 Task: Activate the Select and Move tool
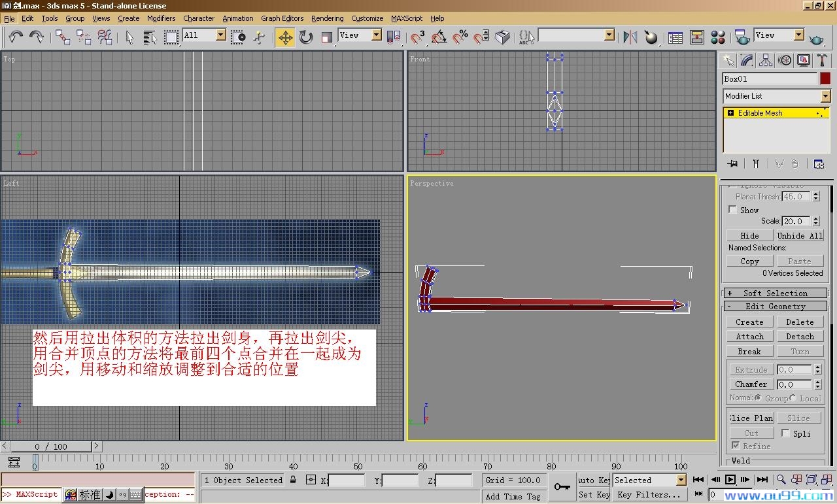point(285,37)
